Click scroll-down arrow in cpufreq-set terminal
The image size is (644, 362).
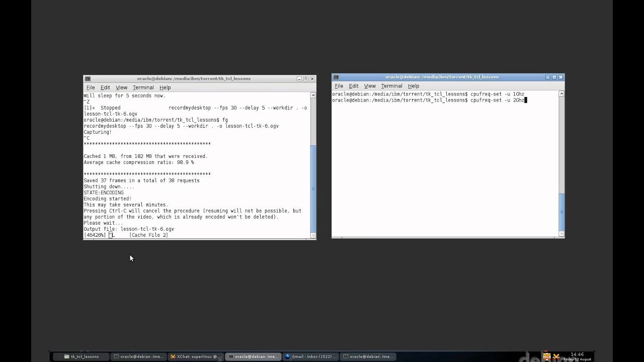(x=561, y=234)
